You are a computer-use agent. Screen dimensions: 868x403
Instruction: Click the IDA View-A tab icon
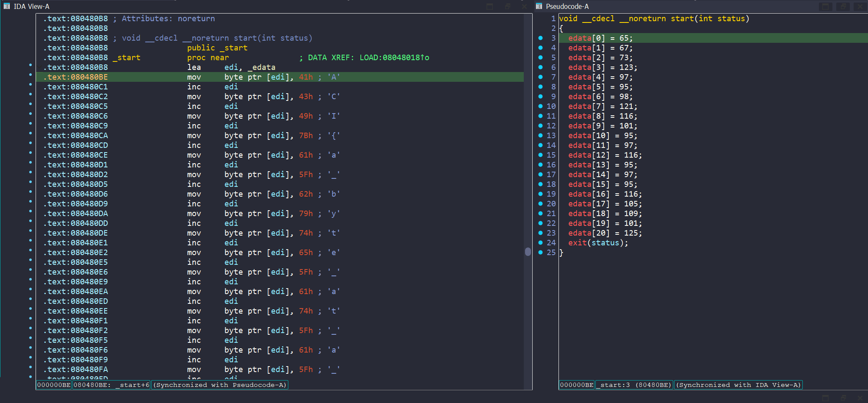[7, 6]
